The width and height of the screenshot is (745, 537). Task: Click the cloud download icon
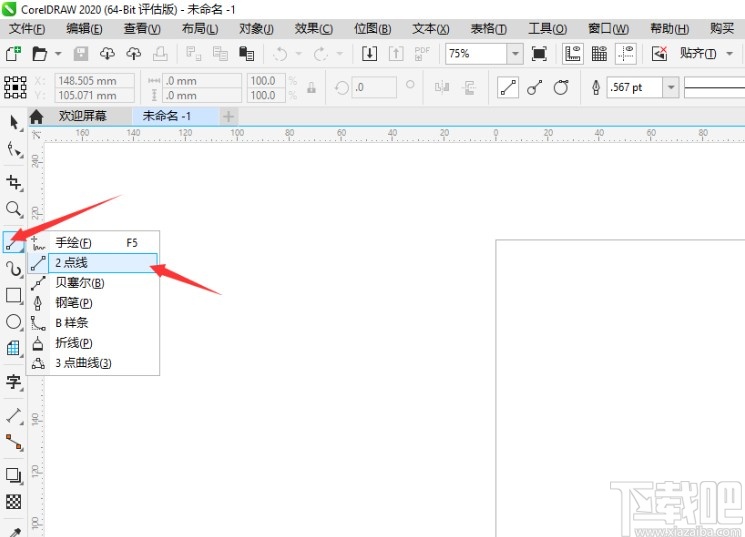107,53
